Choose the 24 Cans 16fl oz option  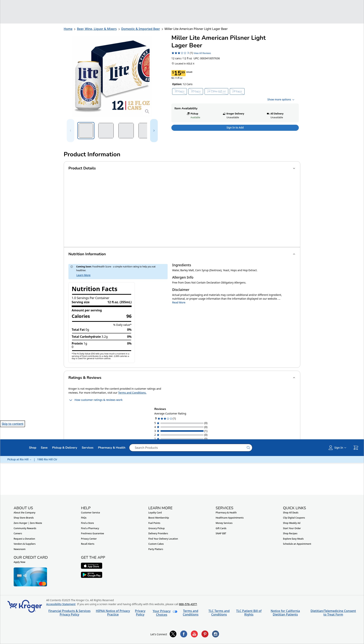point(216,92)
